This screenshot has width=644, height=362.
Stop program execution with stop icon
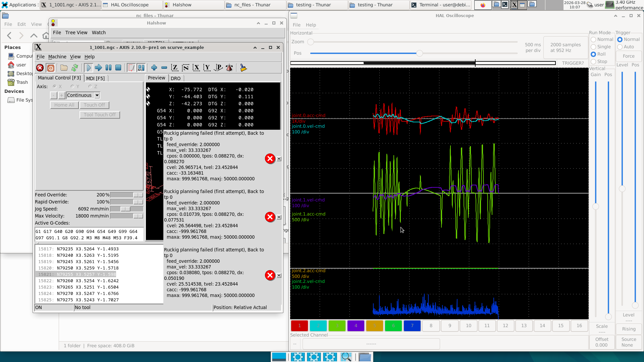tap(118, 68)
